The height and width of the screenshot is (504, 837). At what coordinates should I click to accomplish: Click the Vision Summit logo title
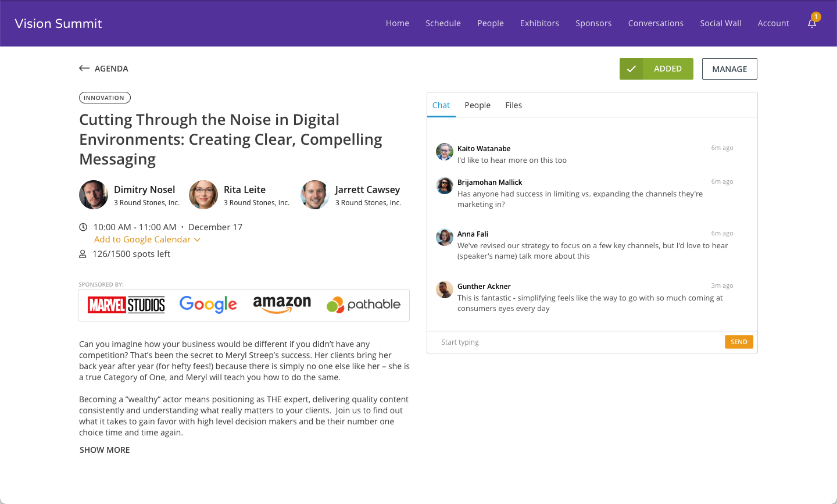(58, 23)
